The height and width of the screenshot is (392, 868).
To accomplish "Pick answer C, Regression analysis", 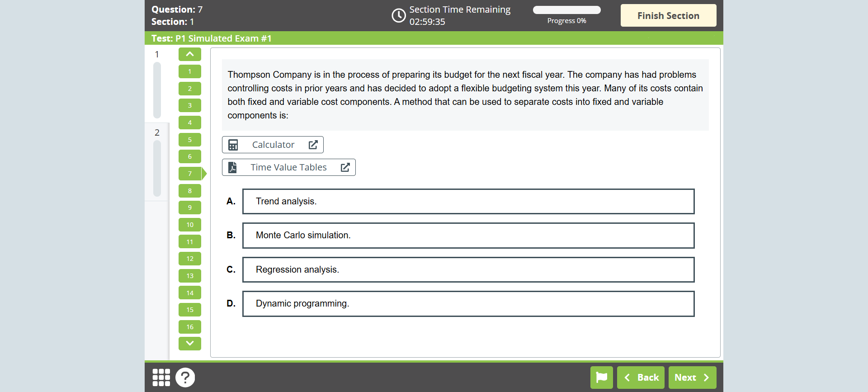I will pos(468,269).
